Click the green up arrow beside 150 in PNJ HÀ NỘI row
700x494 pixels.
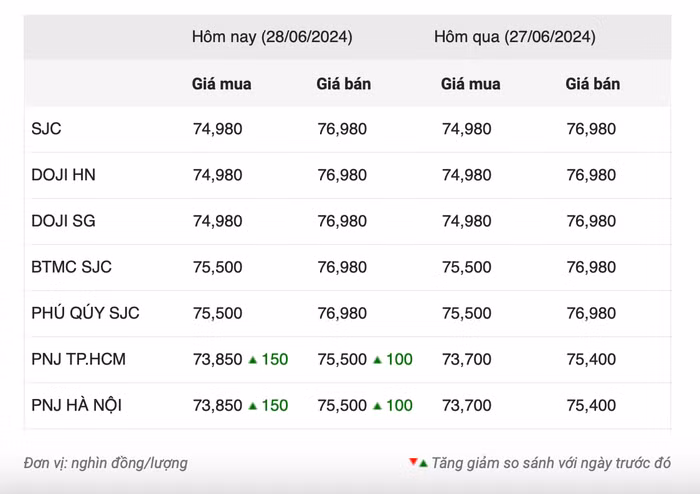click(252, 405)
